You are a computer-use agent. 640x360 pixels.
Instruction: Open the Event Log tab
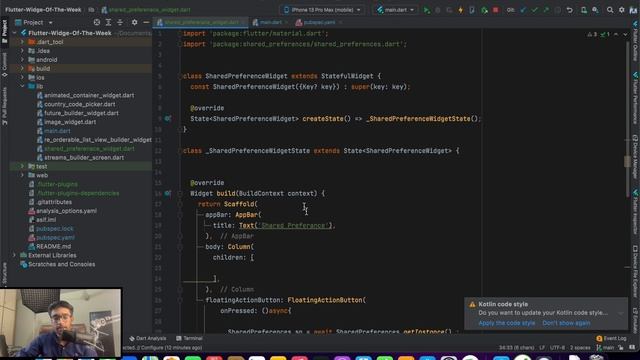(x=611, y=338)
